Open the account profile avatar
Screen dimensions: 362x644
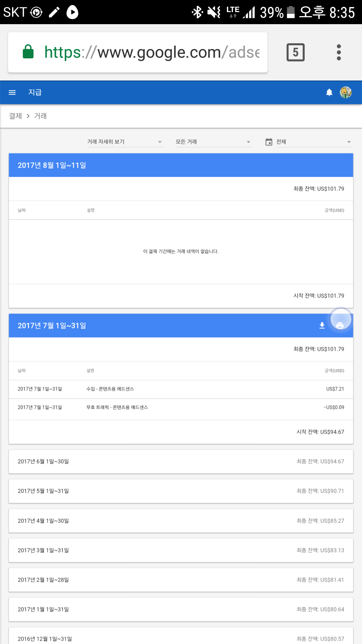[x=346, y=93]
